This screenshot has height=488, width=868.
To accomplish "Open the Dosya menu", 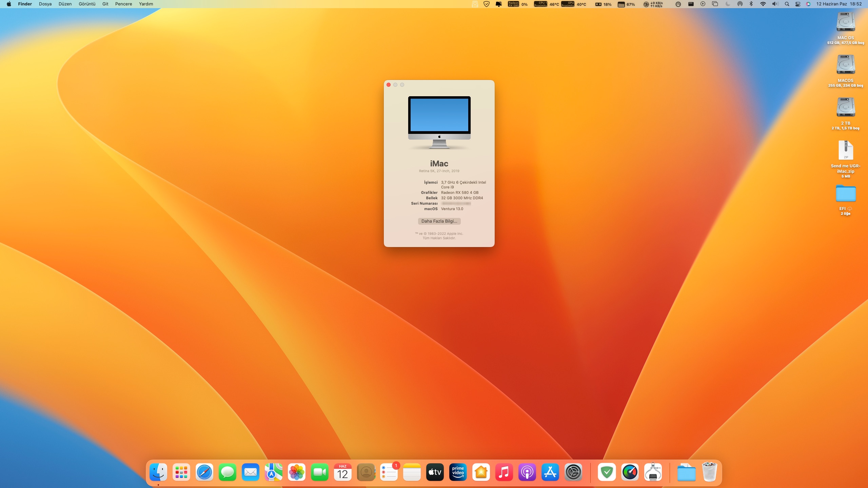I will [45, 4].
